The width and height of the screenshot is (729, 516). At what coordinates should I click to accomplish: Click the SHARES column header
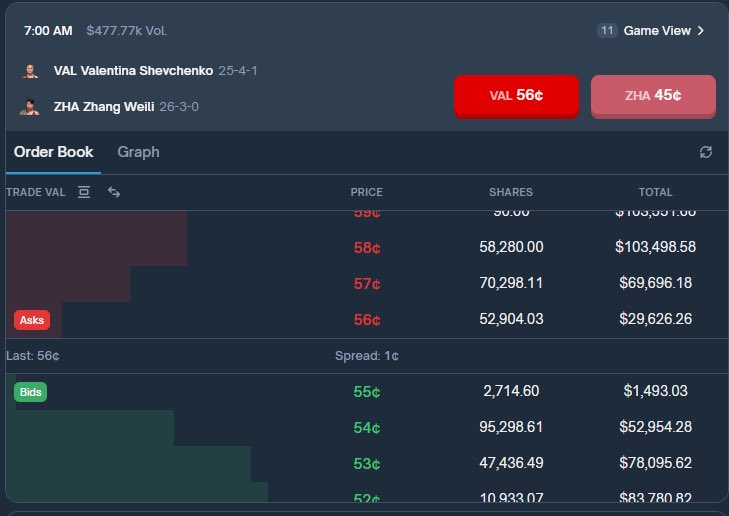point(511,192)
